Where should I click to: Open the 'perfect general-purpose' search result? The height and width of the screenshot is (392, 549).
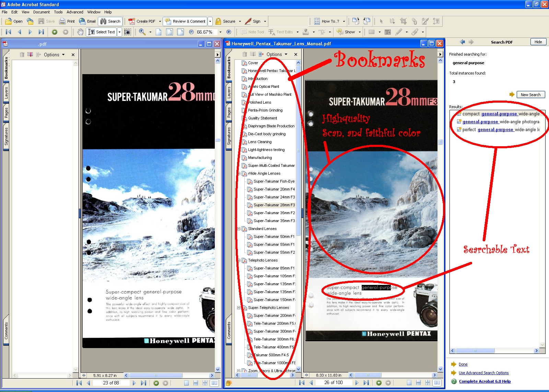pos(498,130)
